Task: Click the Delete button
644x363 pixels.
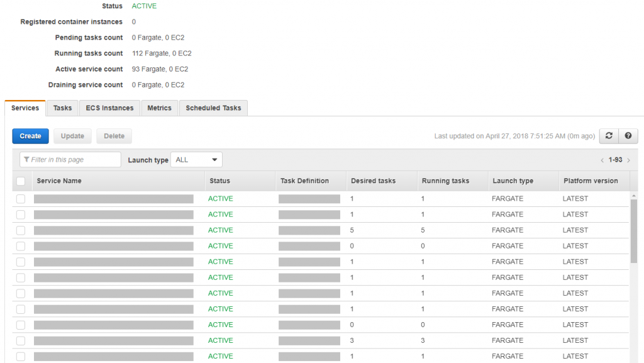Action: tap(114, 136)
